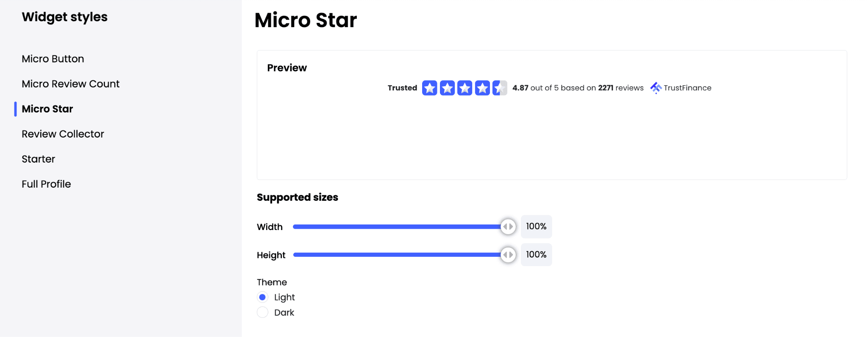Click the Height percentage value field

tap(536, 255)
